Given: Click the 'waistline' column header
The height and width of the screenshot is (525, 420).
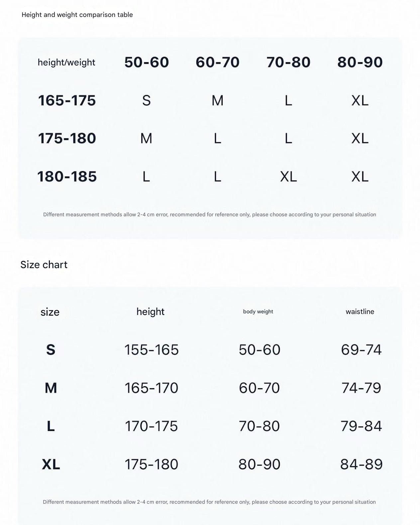Looking at the screenshot, I should pos(360,311).
